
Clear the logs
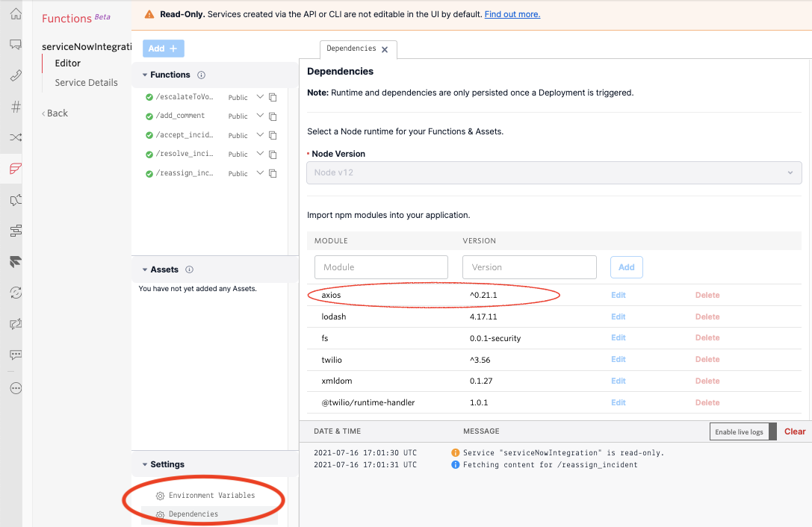795,431
